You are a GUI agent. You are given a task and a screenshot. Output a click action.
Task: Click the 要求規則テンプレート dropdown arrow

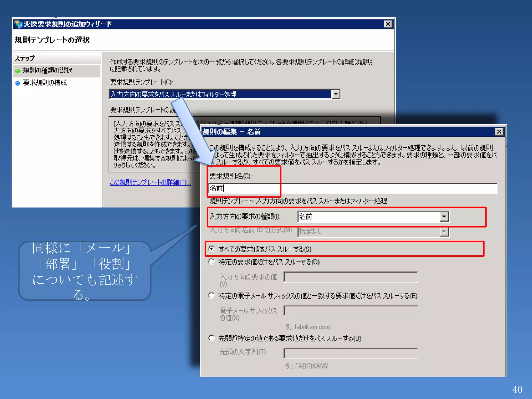tap(336, 94)
